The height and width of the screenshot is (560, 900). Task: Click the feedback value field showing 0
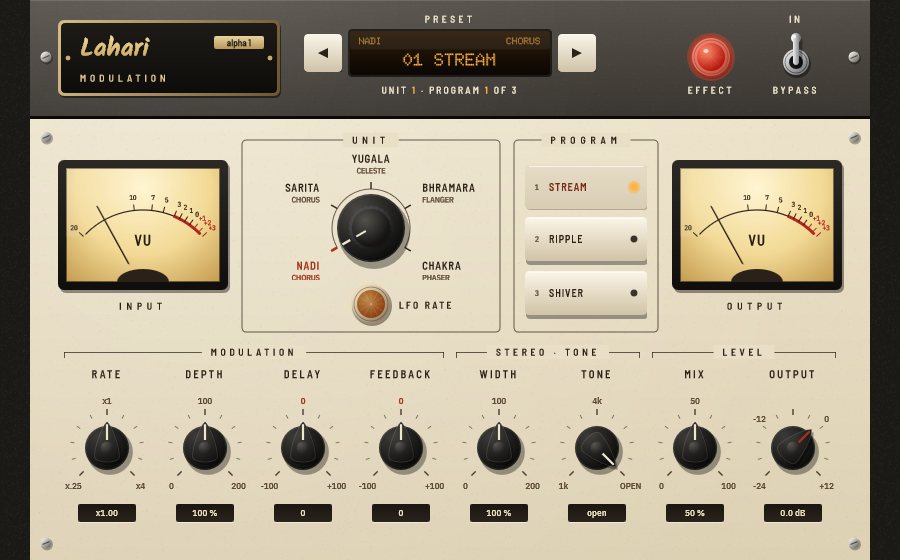tap(401, 513)
